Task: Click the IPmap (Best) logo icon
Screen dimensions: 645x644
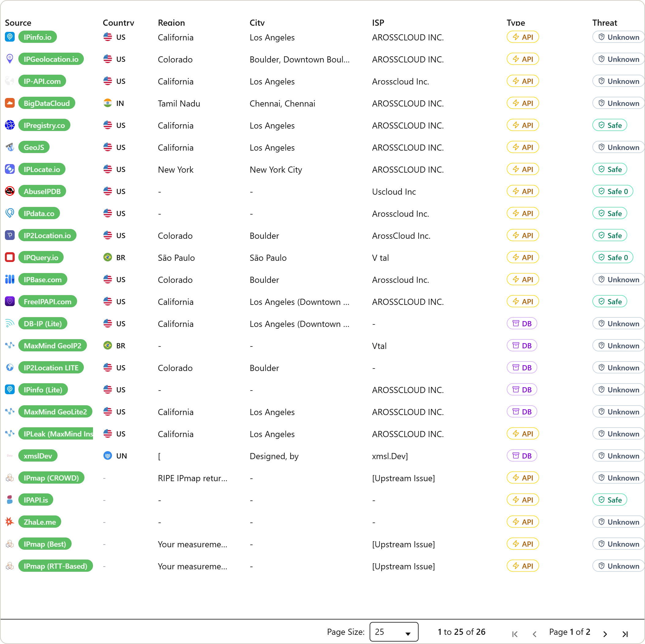Action: pyautogui.click(x=10, y=544)
